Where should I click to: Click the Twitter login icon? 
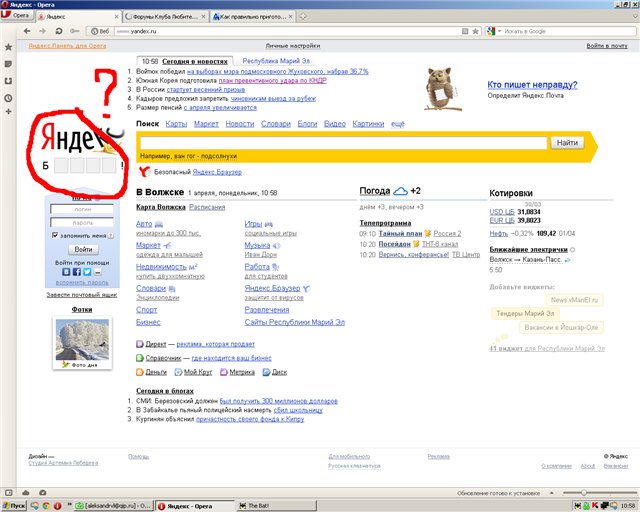click(86, 272)
